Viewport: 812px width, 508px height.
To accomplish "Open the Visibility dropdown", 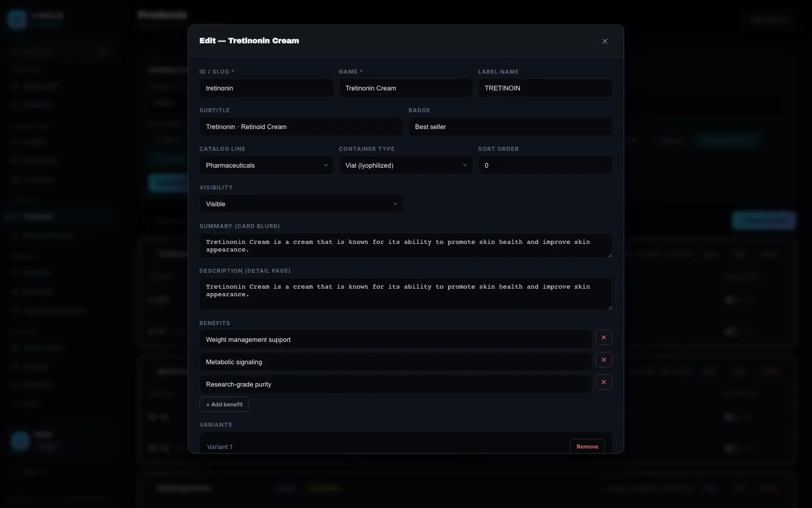I will pyautogui.click(x=301, y=204).
